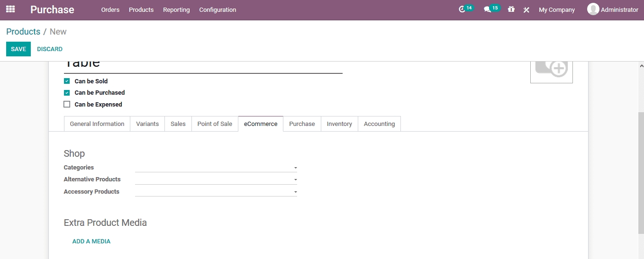Open the Reporting menu
The width and height of the screenshot is (644, 259).
(x=176, y=10)
